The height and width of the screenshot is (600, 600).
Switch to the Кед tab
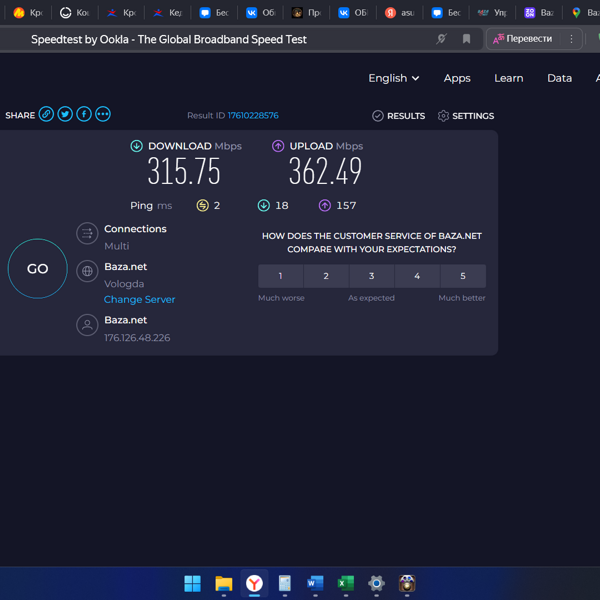click(168, 13)
